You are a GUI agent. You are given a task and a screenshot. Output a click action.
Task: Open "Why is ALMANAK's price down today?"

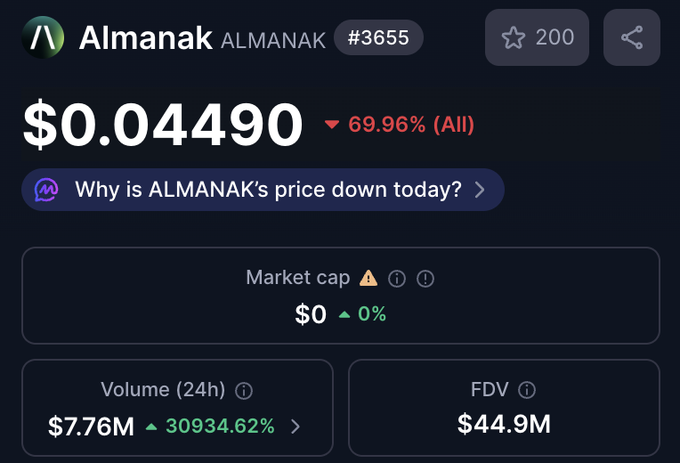(x=268, y=190)
